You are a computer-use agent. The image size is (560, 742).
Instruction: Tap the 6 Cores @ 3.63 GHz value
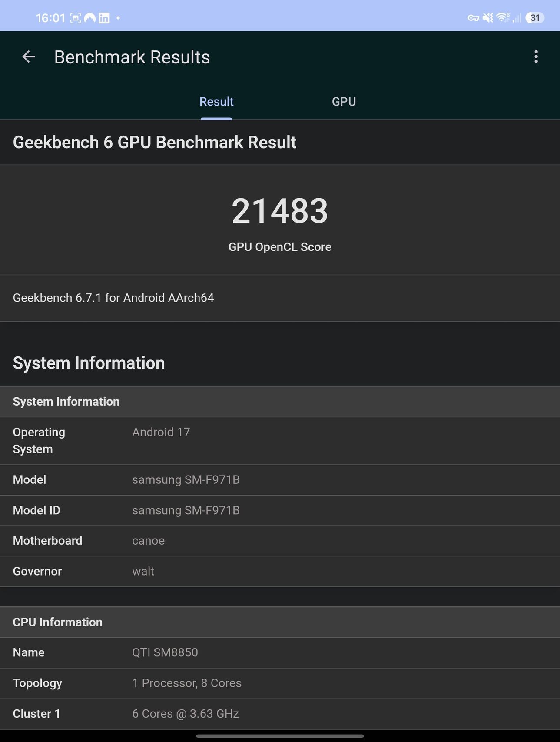point(186,713)
